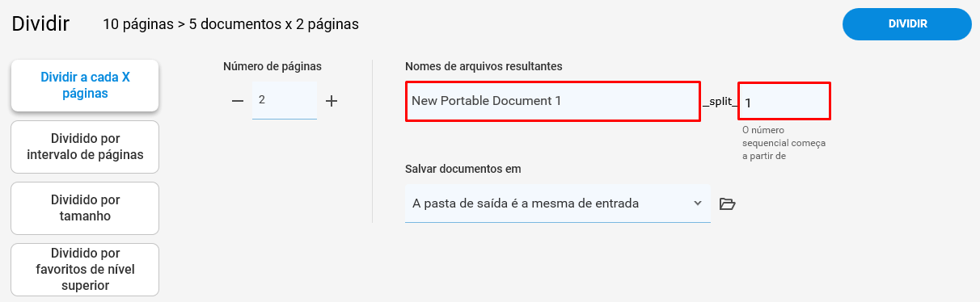Choose the 'Dividido por tamanho' option

click(x=85, y=208)
